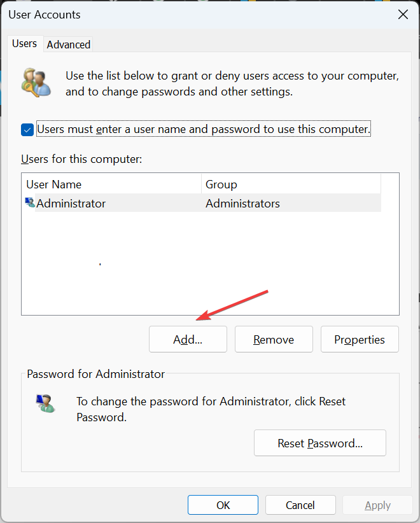Select the Administrator row in users list
This screenshot has width=420, height=523.
tap(71, 204)
